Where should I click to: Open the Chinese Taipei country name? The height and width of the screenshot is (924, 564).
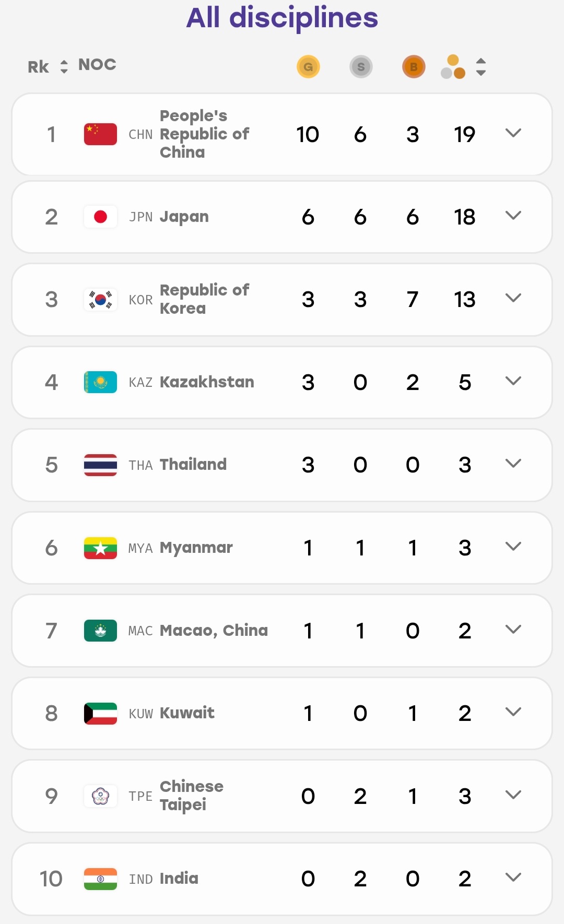192,796
